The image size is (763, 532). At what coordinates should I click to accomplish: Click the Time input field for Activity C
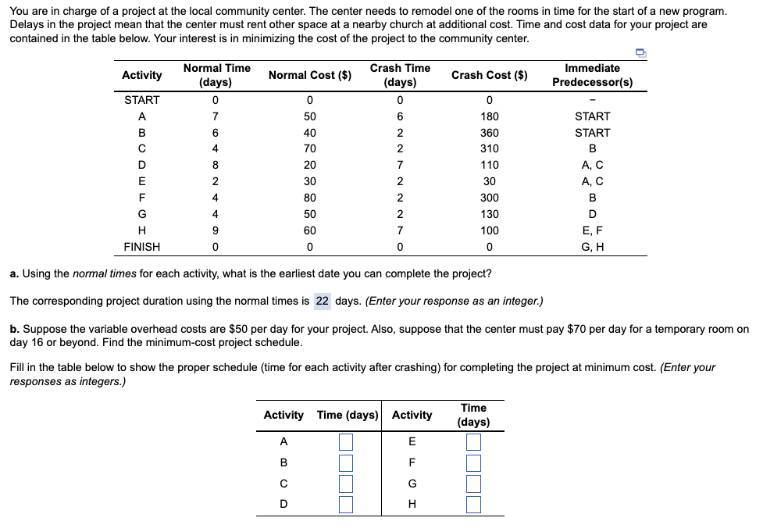coord(344,484)
